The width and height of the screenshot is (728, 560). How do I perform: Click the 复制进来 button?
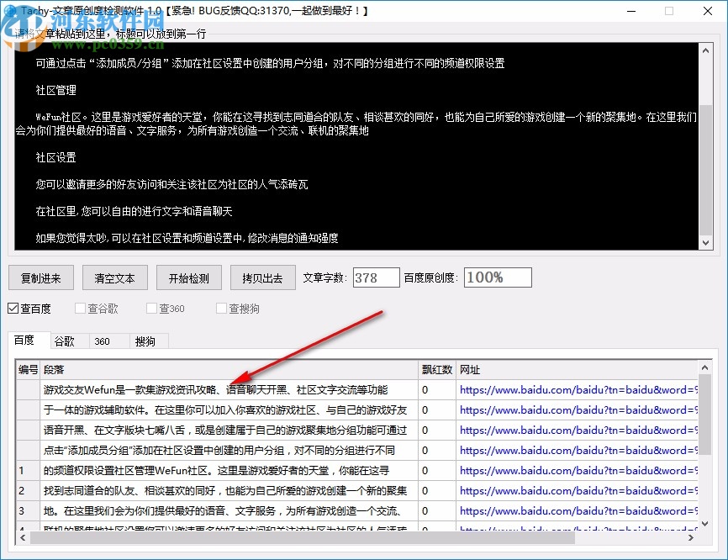pyautogui.click(x=41, y=278)
